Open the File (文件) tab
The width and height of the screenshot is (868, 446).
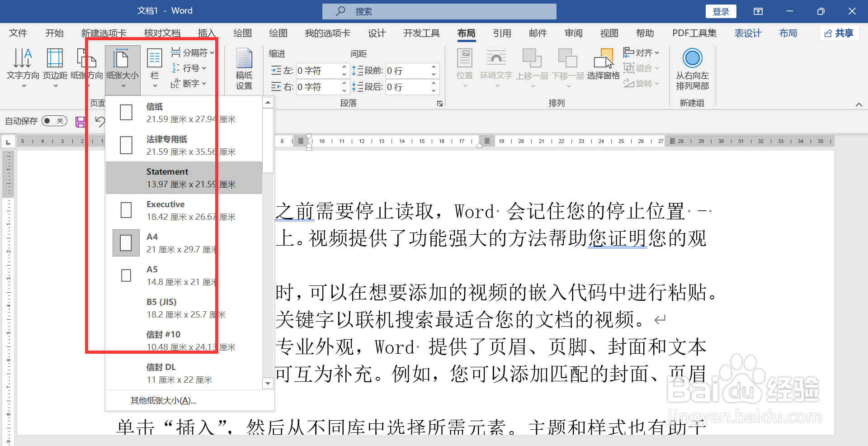pos(18,33)
